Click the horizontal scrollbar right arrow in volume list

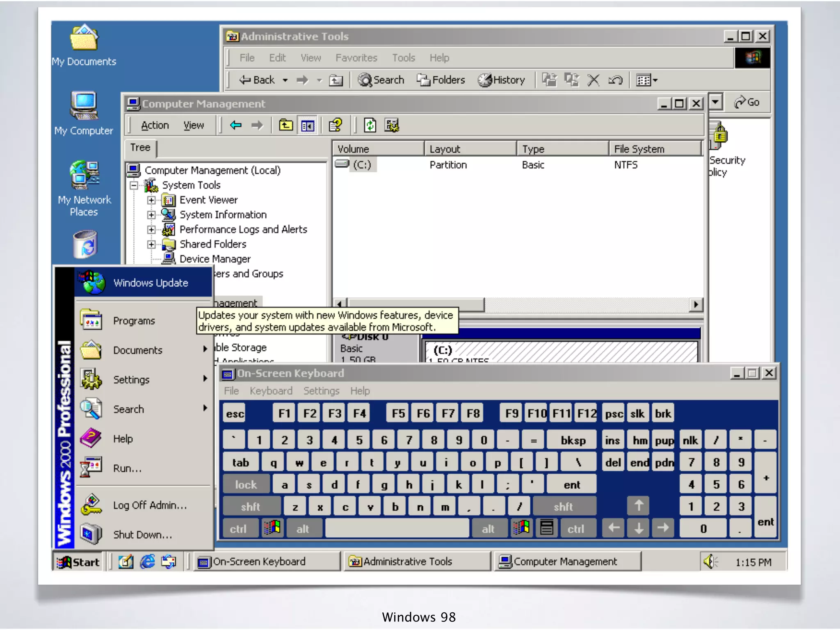pyautogui.click(x=696, y=304)
